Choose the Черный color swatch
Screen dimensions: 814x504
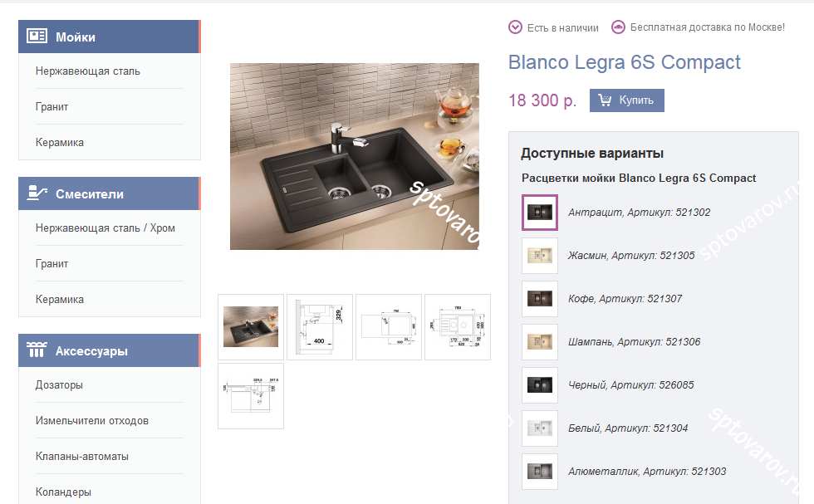[540, 385]
